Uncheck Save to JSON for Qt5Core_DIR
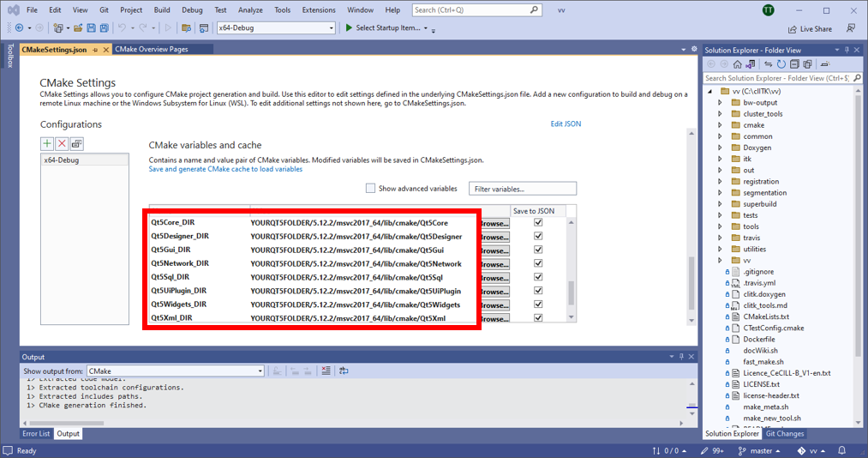The width and height of the screenshot is (868, 458). (538, 223)
